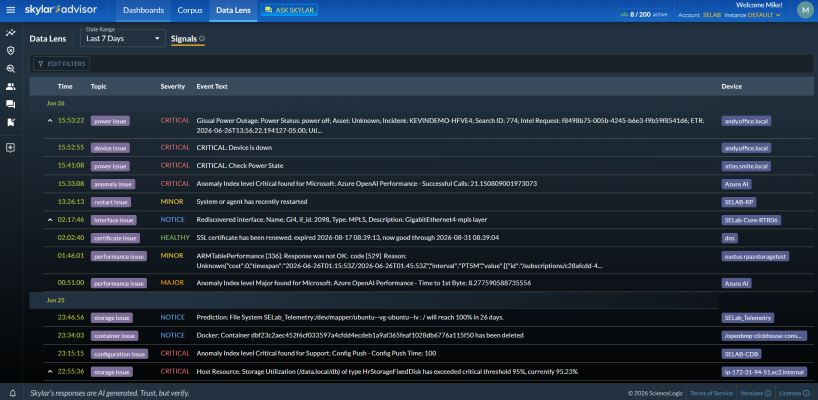The width and height of the screenshot is (818, 400).
Task: Open the add-box sidebar icon
Action: point(10,148)
